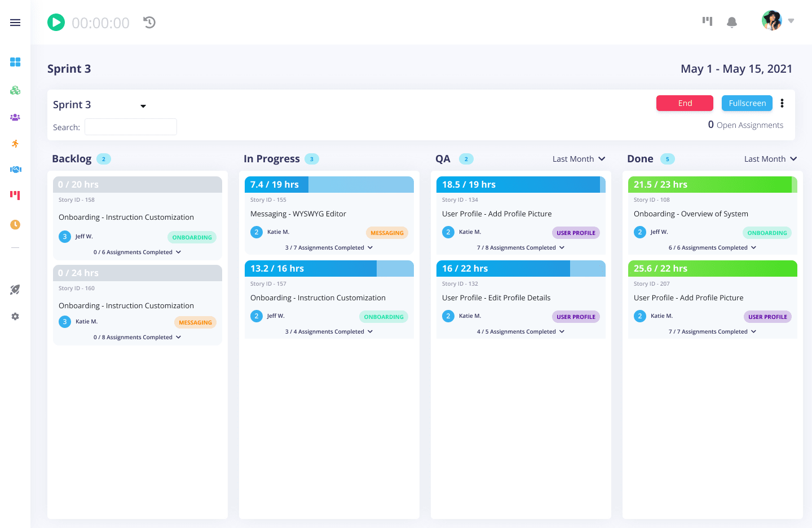The image size is (812, 528).
Task: Click the rocket launch sidebar icon
Action: pos(15,289)
